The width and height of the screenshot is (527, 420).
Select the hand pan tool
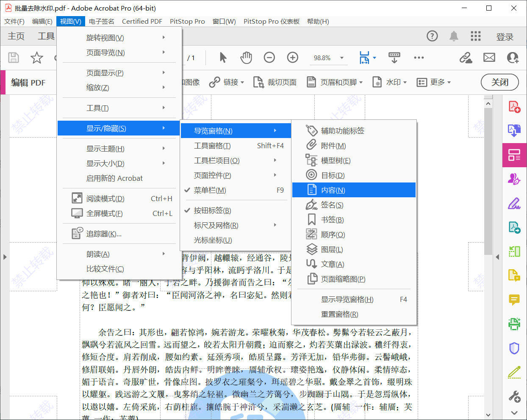tap(246, 58)
